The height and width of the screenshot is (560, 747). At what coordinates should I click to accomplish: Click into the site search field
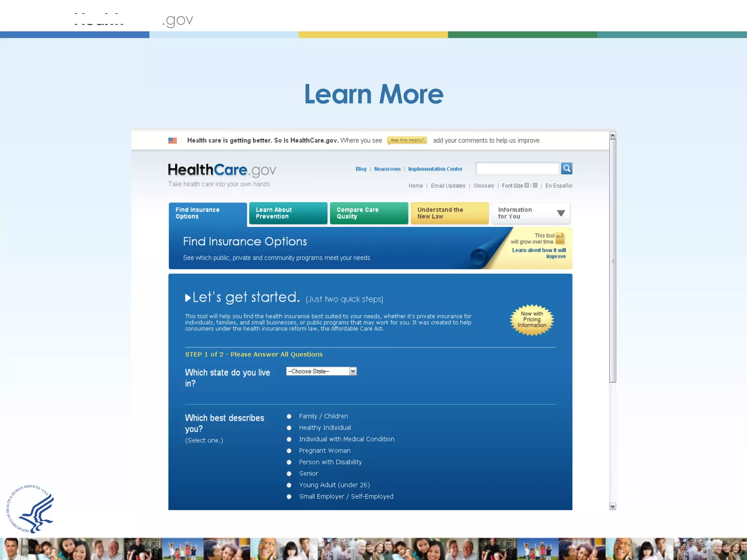point(517,168)
